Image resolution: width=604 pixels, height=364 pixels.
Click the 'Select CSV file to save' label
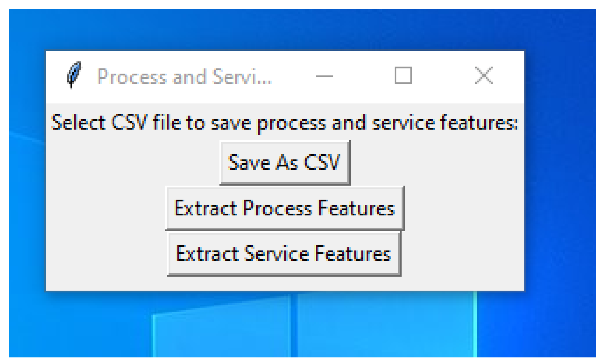click(x=285, y=123)
